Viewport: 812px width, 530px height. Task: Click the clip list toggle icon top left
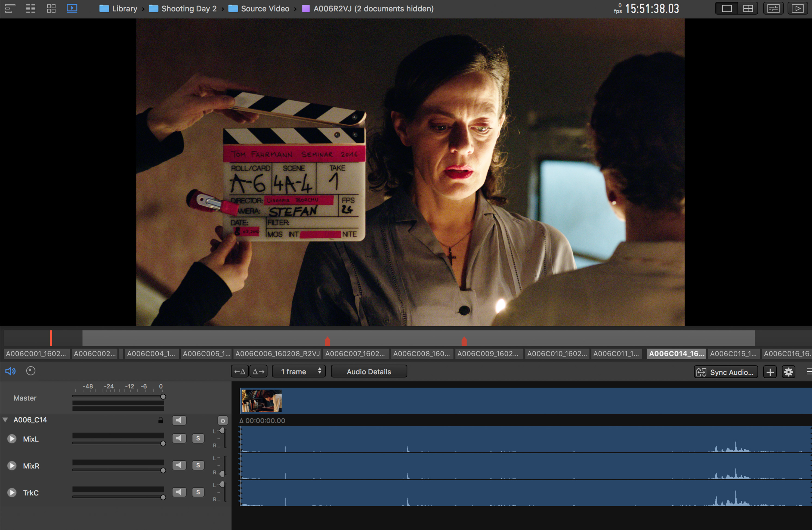point(31,8)
